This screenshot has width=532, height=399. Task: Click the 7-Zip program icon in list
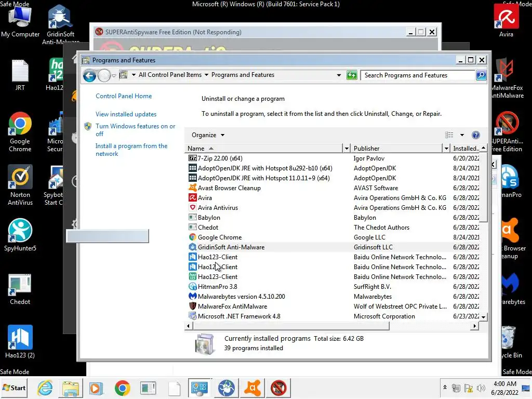coord(192,158)
